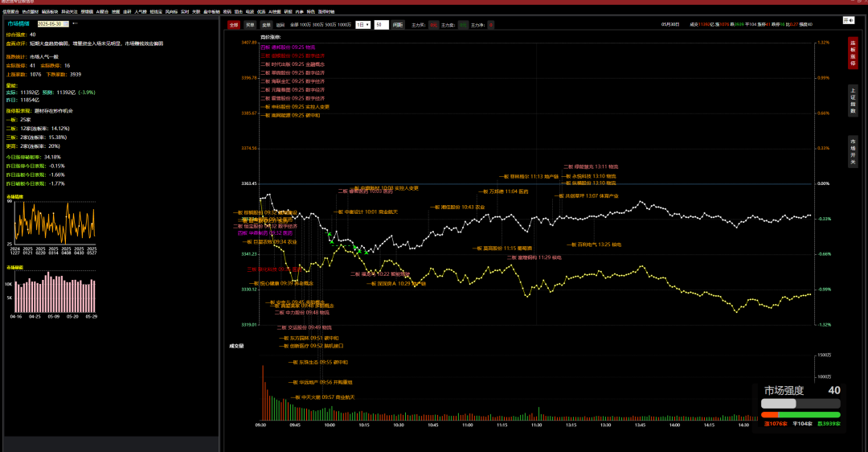The width and height of the screenshot is (868, 452).
Task: Select the red 连板涨停 side tab
Action: [x=853, y=53]
